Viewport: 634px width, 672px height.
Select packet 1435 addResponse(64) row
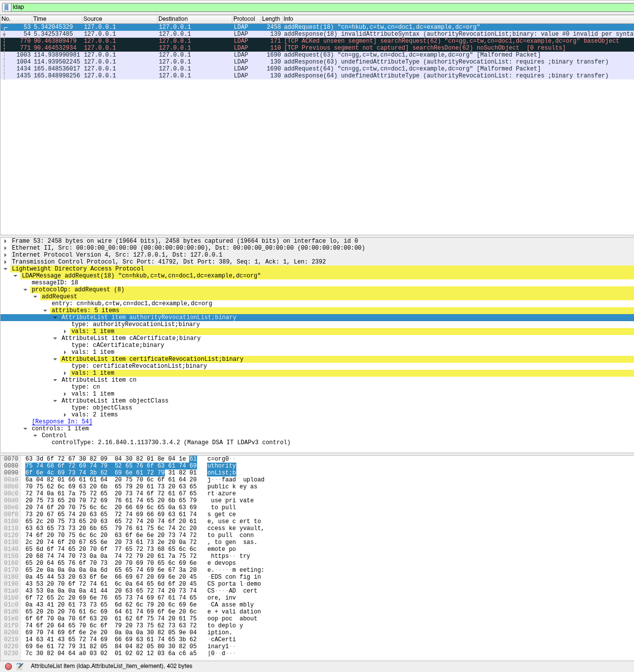[318, 76]
